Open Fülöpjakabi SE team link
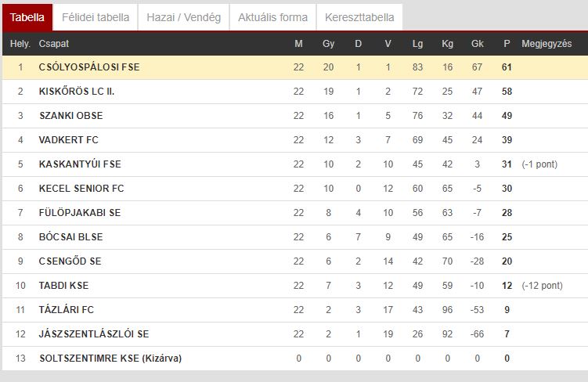Viewport: 588px width, 382px height. pos(80,213)
